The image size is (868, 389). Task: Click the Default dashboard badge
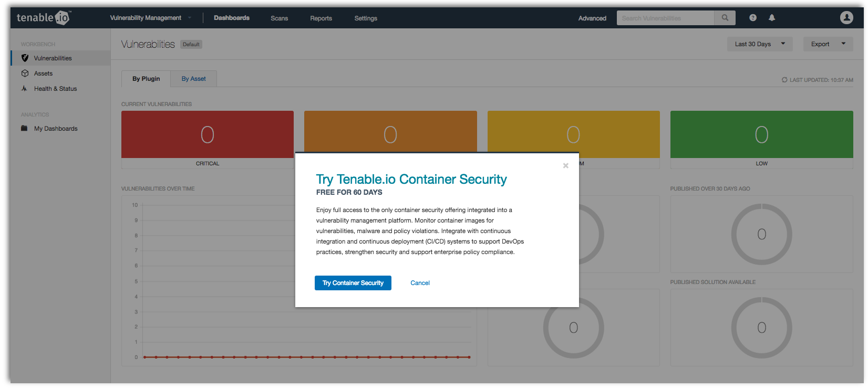[x=191, y=45]
